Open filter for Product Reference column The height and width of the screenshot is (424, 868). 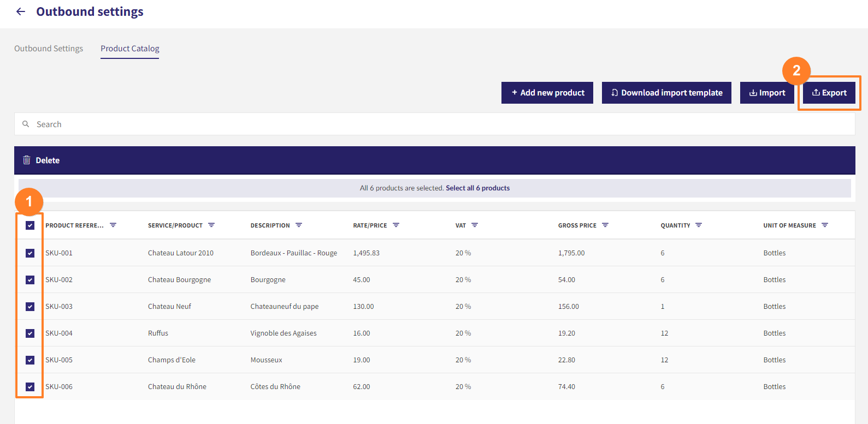[113, 225]
